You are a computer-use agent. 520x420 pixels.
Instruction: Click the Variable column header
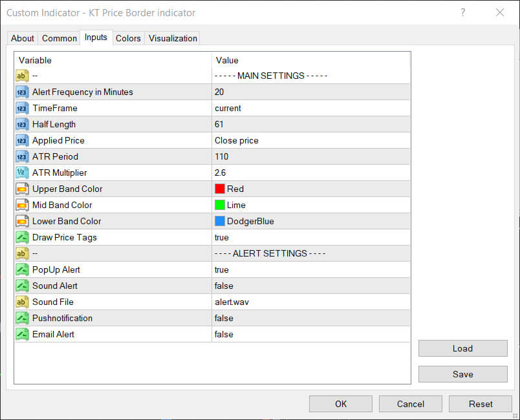click(x=35, y=60)
